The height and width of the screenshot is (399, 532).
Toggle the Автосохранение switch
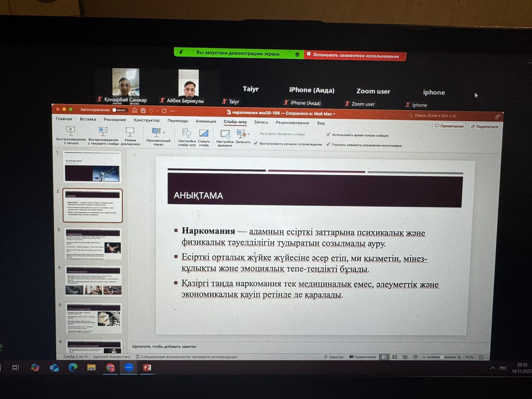click(119, 110)
